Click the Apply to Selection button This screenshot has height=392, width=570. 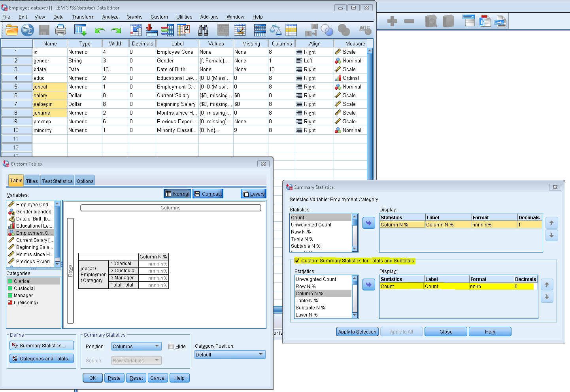point(357,332)
